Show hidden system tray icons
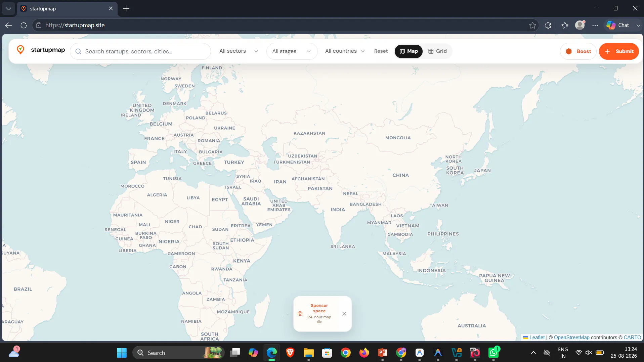This screenshot has height=362, width=644. [x=533, y=353]
